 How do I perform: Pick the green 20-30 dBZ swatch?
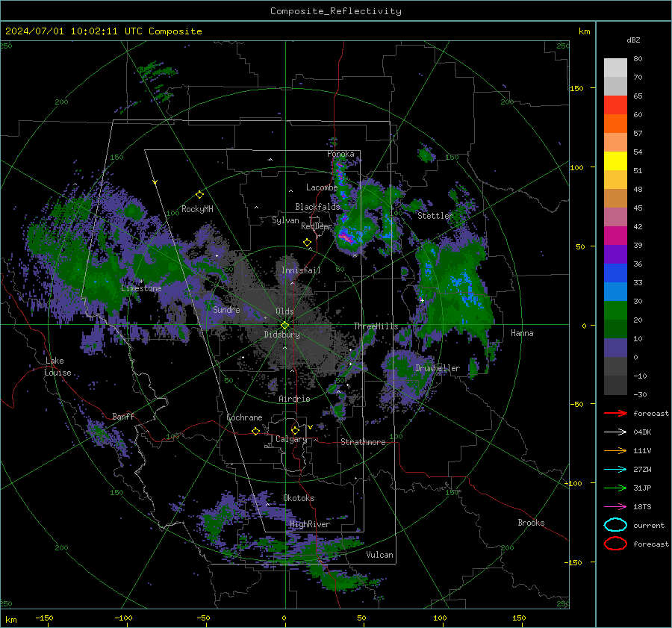(x=615, y=311)
